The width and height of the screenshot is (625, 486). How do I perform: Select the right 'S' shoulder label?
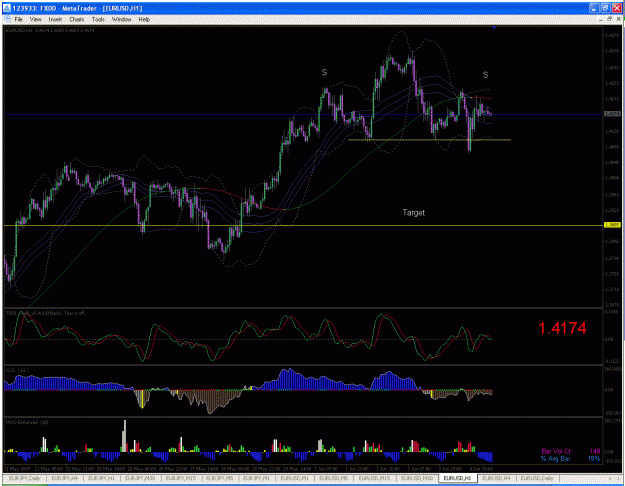pos(485,75)
